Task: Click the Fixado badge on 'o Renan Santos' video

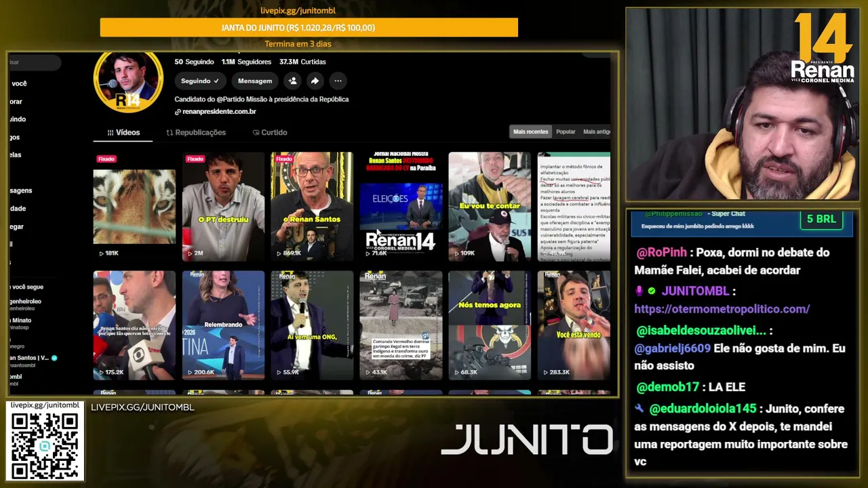Action: tap(284, 159)
